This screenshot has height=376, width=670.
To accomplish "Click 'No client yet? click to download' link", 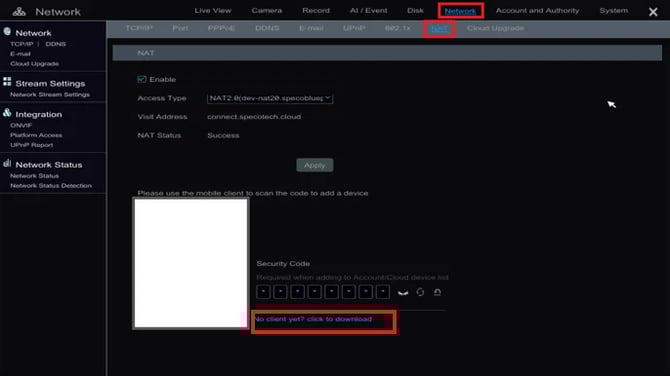I will point(313,319).
